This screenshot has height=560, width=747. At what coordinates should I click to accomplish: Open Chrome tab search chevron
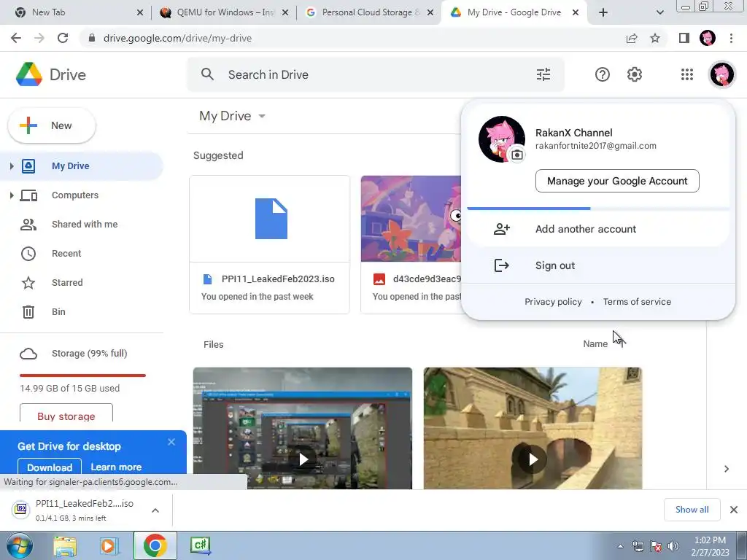click(x=659, y=12)
